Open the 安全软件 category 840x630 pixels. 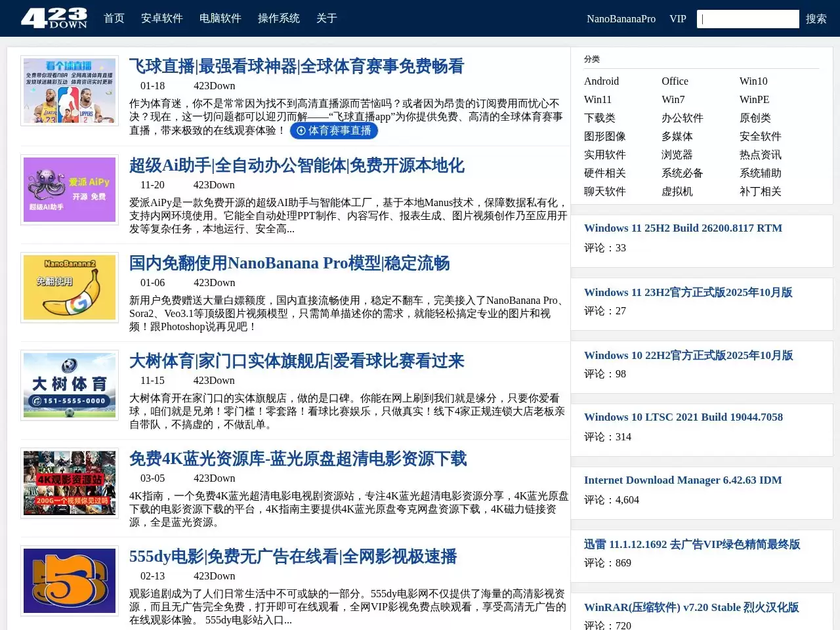point(761,136)
